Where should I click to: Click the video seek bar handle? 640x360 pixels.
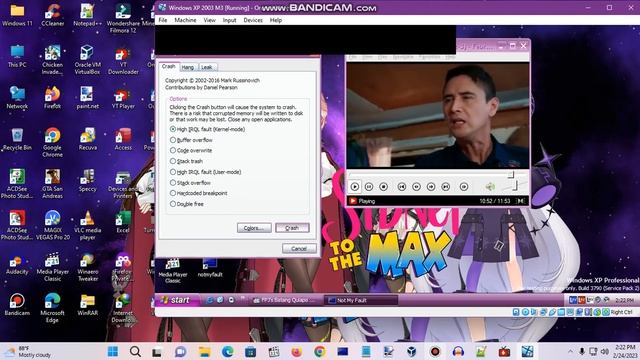[x=510, y=175]
